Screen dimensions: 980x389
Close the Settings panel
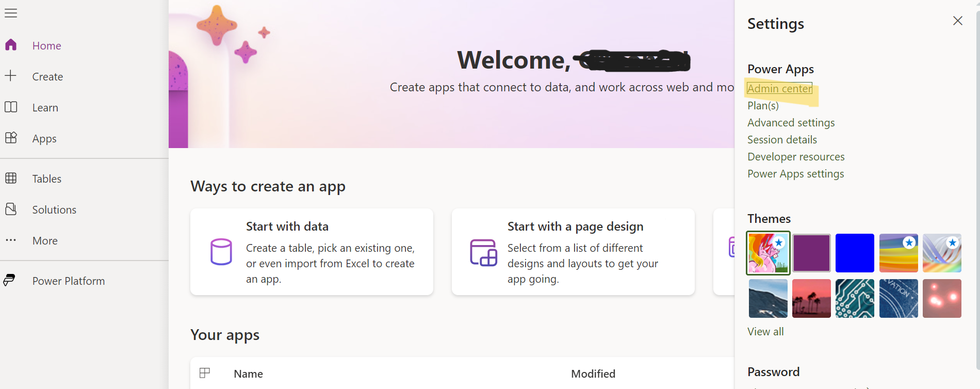pyautogui.click(x=958, y=21)
